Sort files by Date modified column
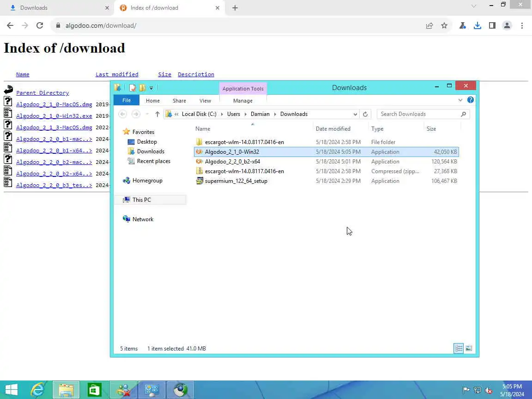Image resolution: width=532 pixels, height=399 pixels. point(333,128)
